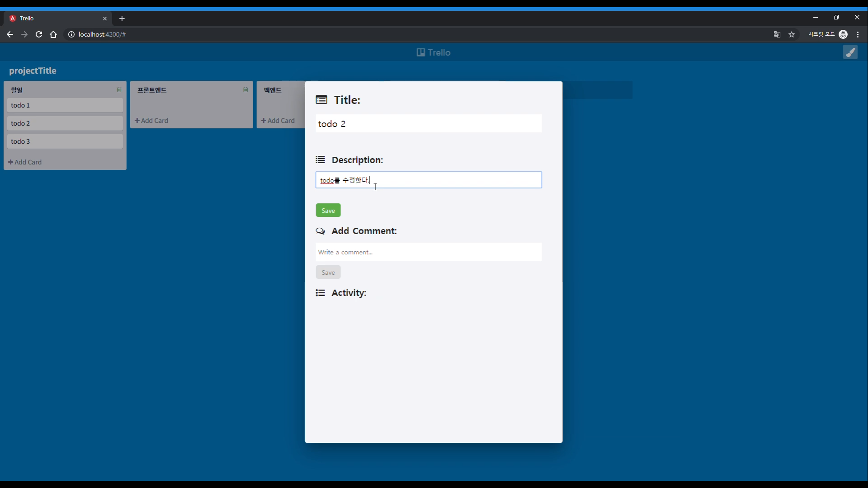Screen dimensions: 868x488
Task: Open Chrome three-dot menu
Action: 858,34
